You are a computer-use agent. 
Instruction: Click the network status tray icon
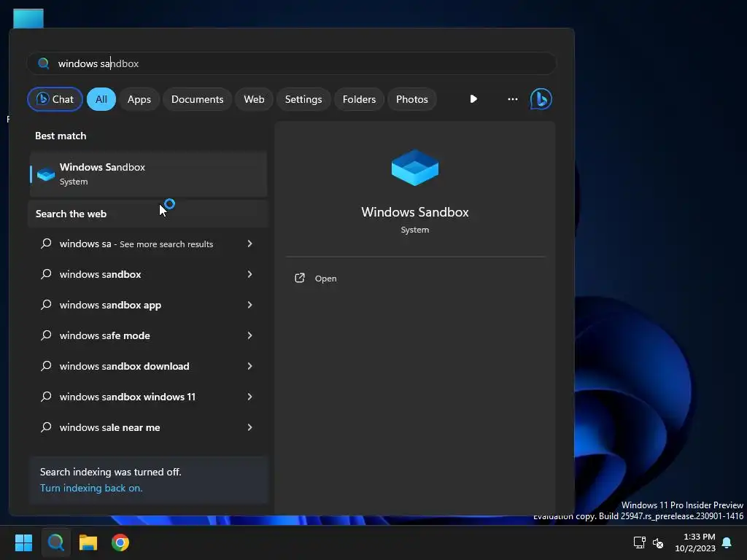pos(639,542)
